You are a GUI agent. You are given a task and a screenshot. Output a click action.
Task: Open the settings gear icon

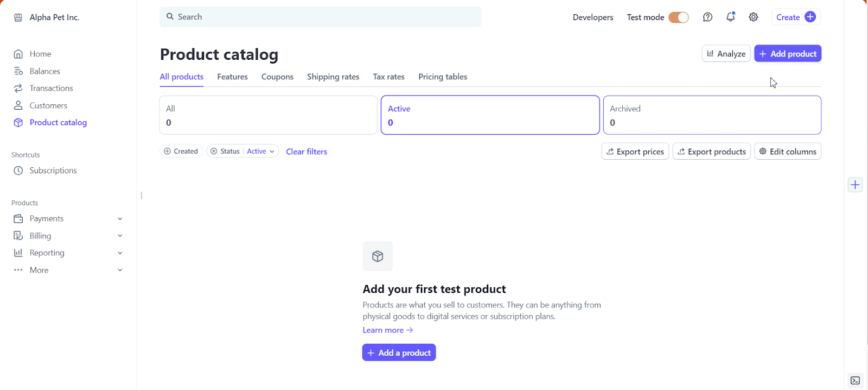point(754,17)
